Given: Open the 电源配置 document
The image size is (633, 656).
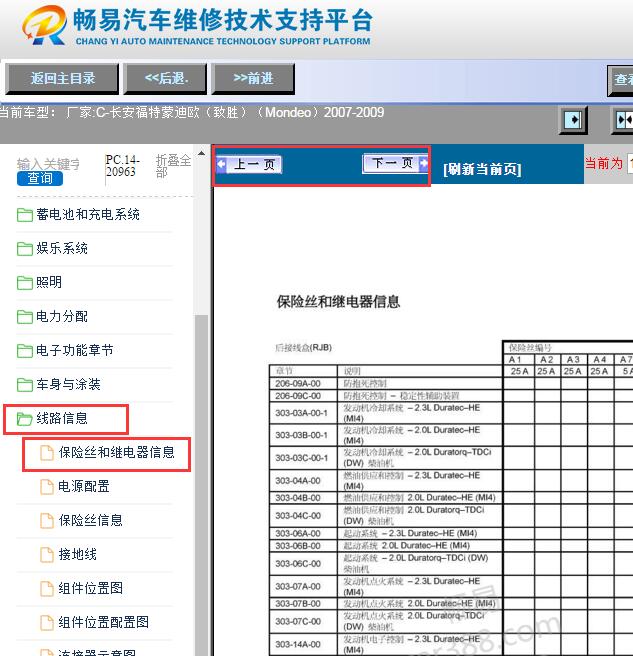Looking at the screenshot, I should coord(84,486).
